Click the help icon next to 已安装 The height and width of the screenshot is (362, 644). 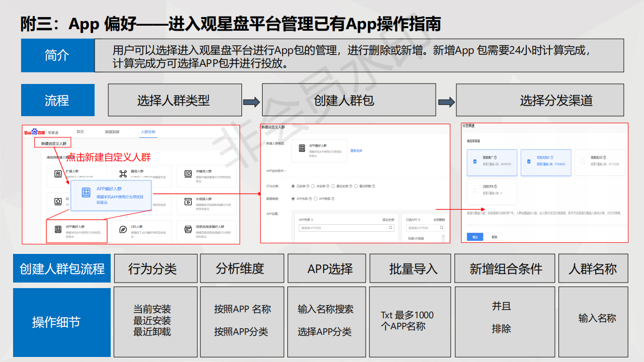click(308, 186)
